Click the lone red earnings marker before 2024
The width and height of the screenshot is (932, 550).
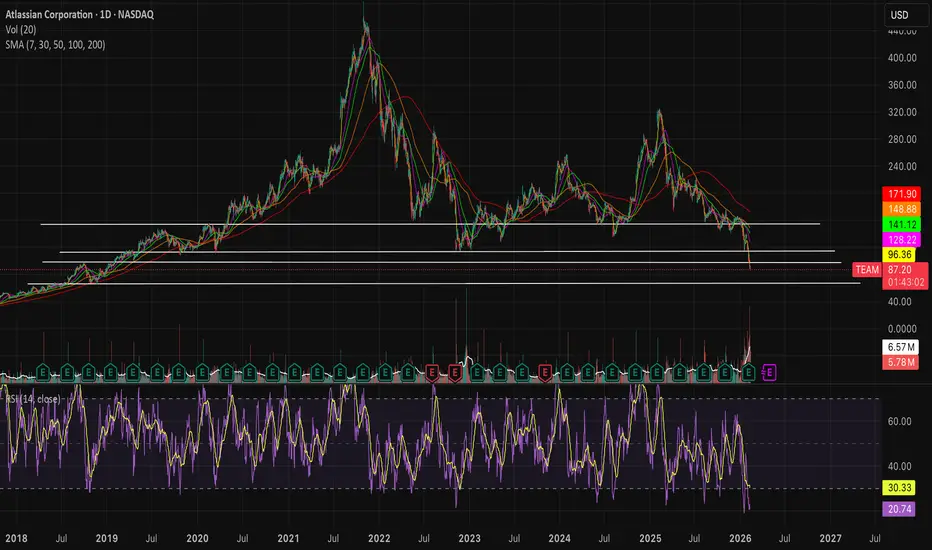pyautogui.click(x=545, y=373)
